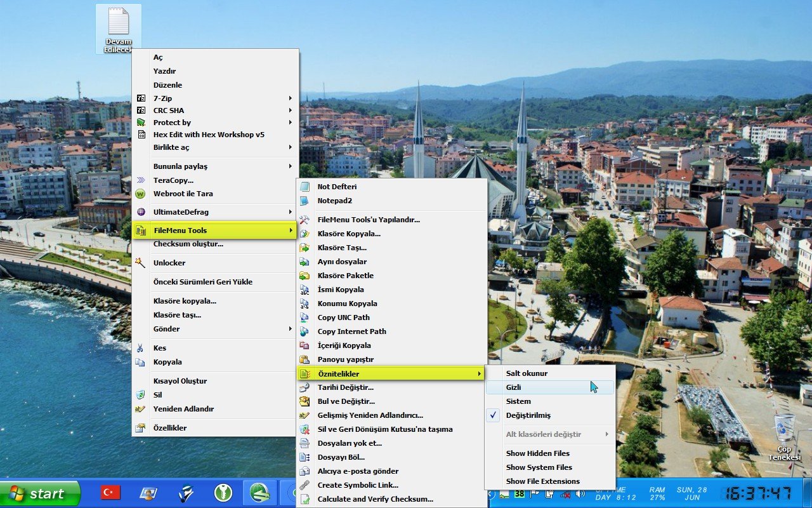Toggle the Gizli hidden attribute
812x508 pixels.
pos(550,387)
